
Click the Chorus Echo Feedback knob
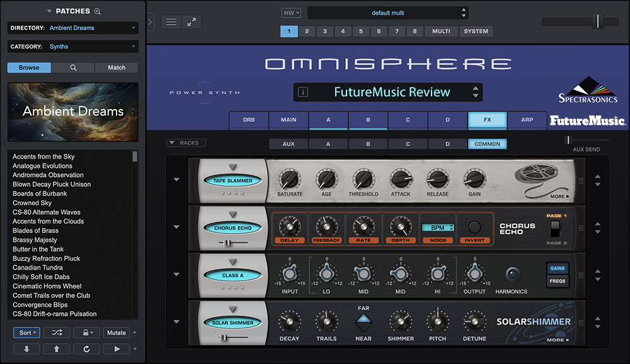326,226
